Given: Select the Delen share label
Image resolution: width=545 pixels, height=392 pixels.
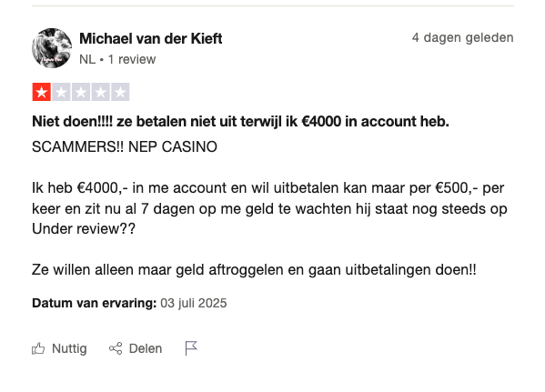Looking at the screenshot, I should [146, 348].
